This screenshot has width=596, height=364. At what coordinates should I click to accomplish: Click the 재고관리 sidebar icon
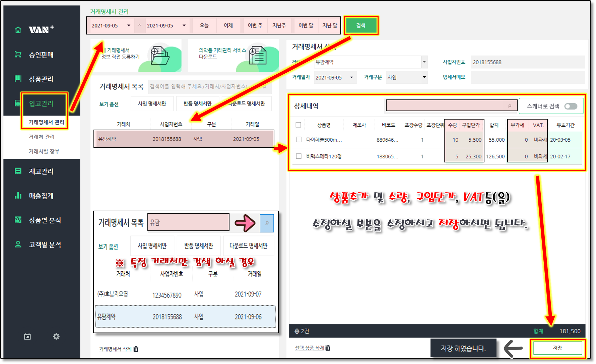click(18, 171)
